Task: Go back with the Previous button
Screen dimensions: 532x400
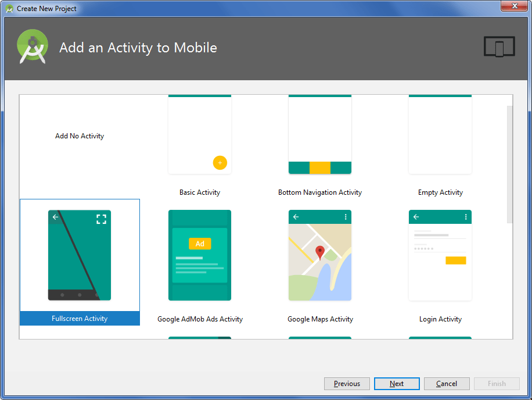Action: [347, 383]
